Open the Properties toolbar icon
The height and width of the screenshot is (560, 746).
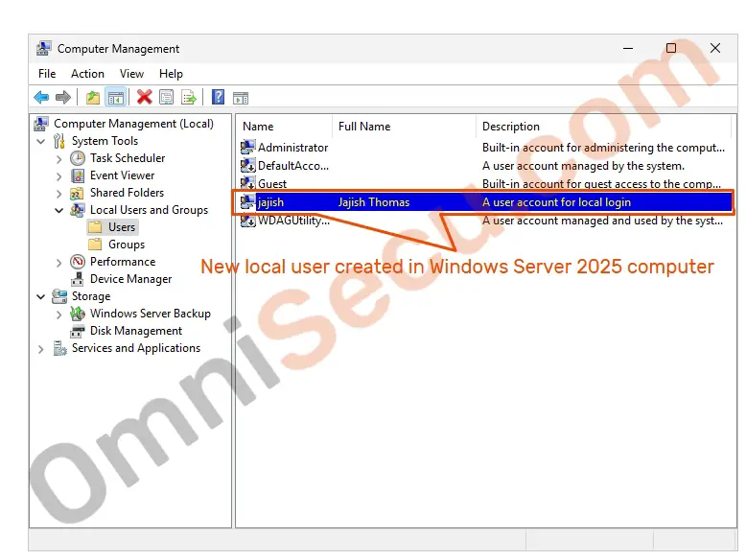[x=166, y=98]
